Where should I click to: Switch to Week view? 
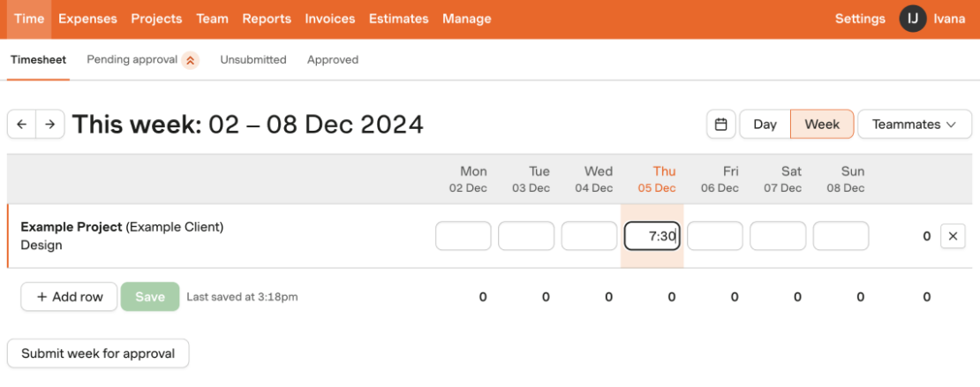(822, 125)
